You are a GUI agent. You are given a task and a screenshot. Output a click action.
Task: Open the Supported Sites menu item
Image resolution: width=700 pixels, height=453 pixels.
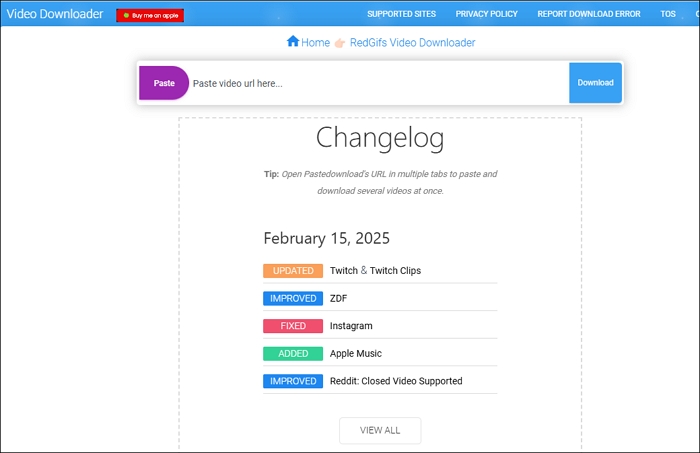tap(400, 14)
